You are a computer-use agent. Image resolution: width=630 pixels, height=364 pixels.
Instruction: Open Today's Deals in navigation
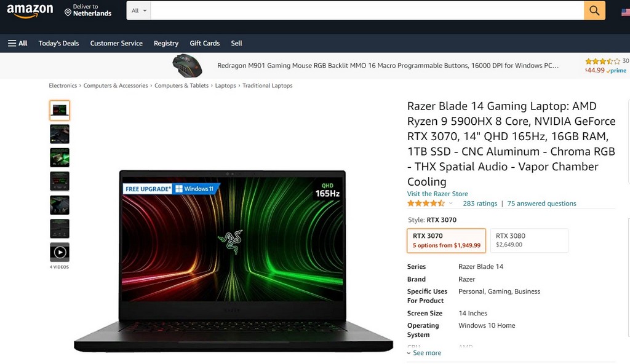[58, 43]
